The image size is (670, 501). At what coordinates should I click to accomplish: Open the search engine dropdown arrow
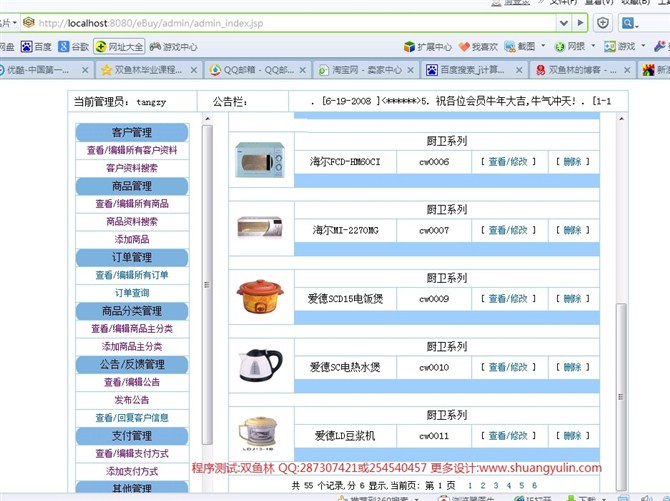pyautogui.click(x=637, y=26)
